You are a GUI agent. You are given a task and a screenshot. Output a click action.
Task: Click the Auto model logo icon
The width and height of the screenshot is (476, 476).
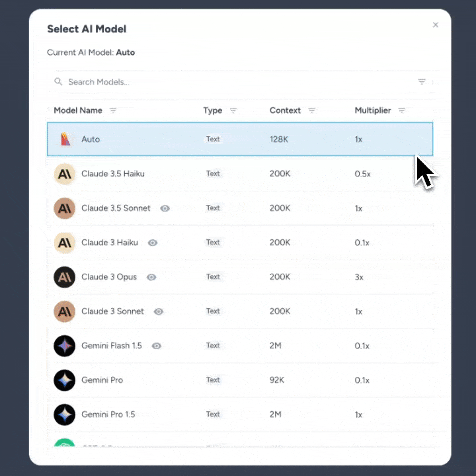click(x=65, y=139)
